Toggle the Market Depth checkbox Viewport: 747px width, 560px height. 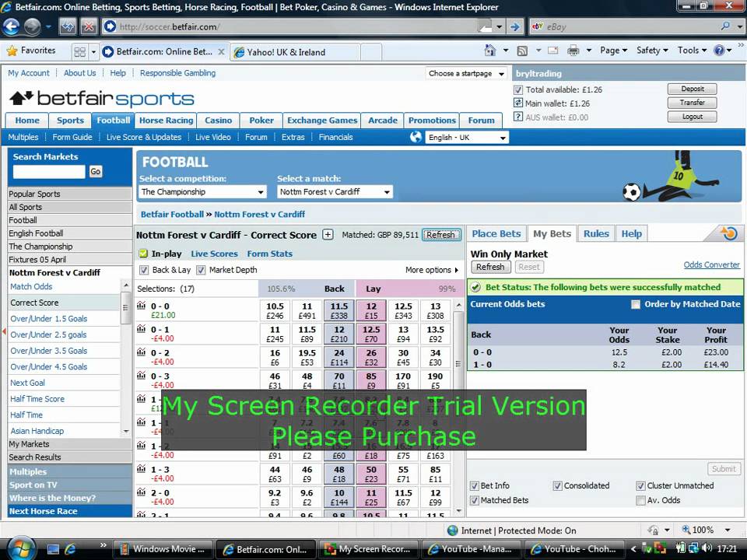(201, 270)
